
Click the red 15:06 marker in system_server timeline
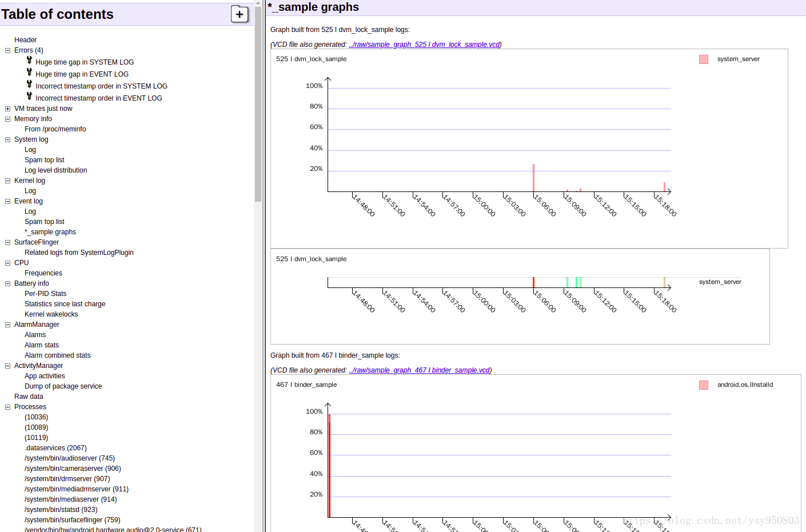(533, 282)
